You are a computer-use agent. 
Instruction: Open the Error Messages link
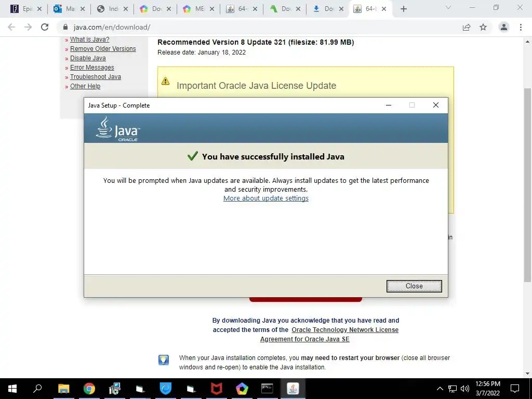point(92,67)
